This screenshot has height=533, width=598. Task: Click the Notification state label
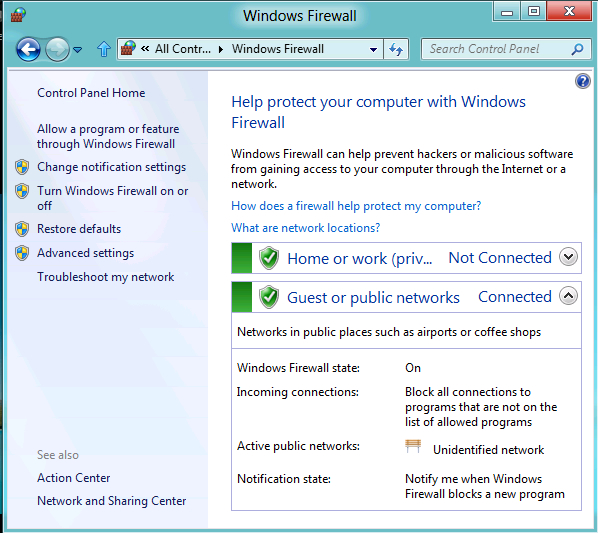[x=284, y=479]
